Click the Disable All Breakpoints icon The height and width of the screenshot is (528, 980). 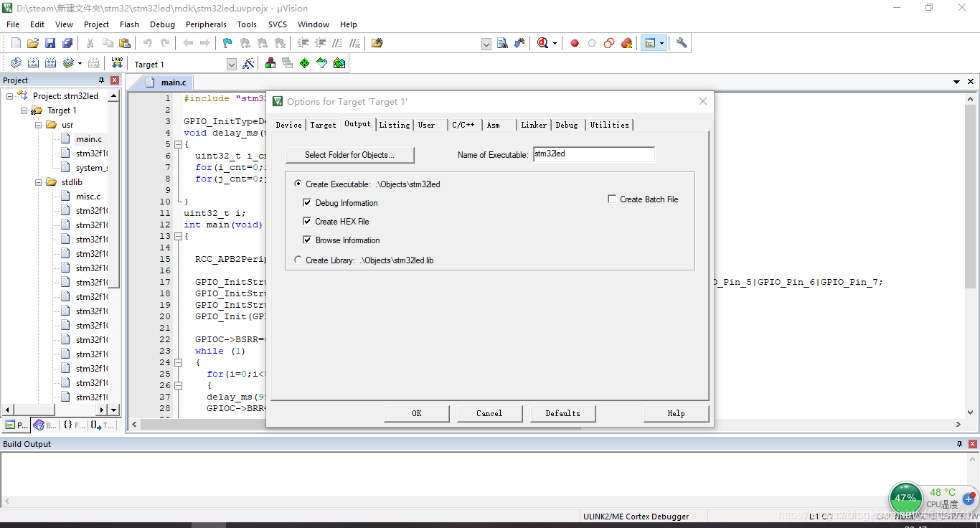(609, 43)
